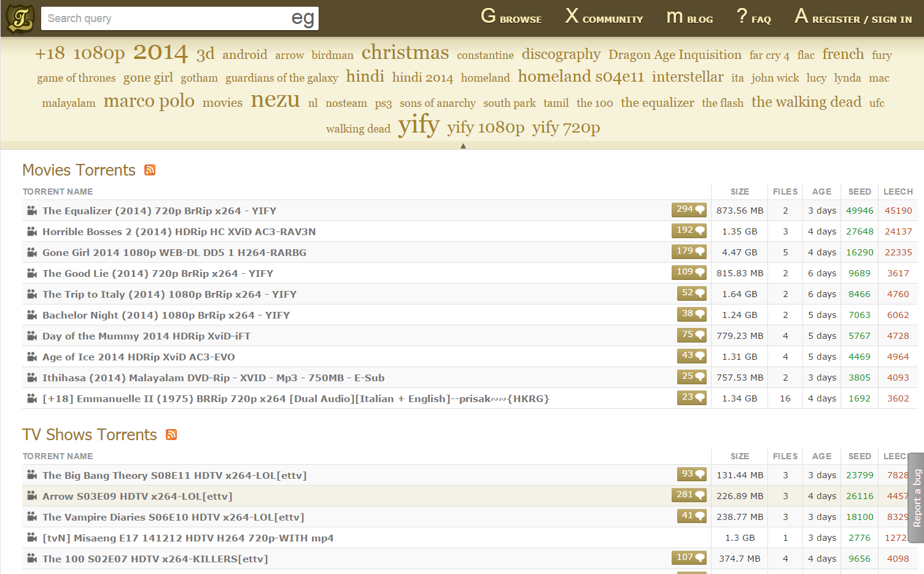Open Browse using the G icon

[488, 16]
